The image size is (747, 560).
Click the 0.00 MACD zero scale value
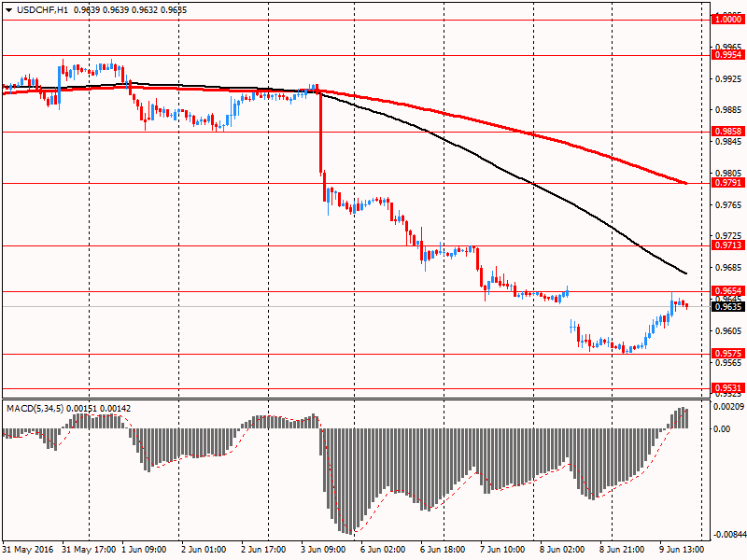pos(722,429)
